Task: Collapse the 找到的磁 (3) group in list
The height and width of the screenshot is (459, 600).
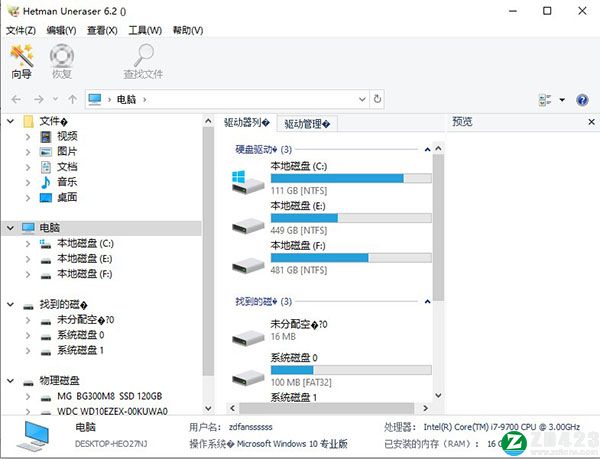Action: [x=427, y=302]
